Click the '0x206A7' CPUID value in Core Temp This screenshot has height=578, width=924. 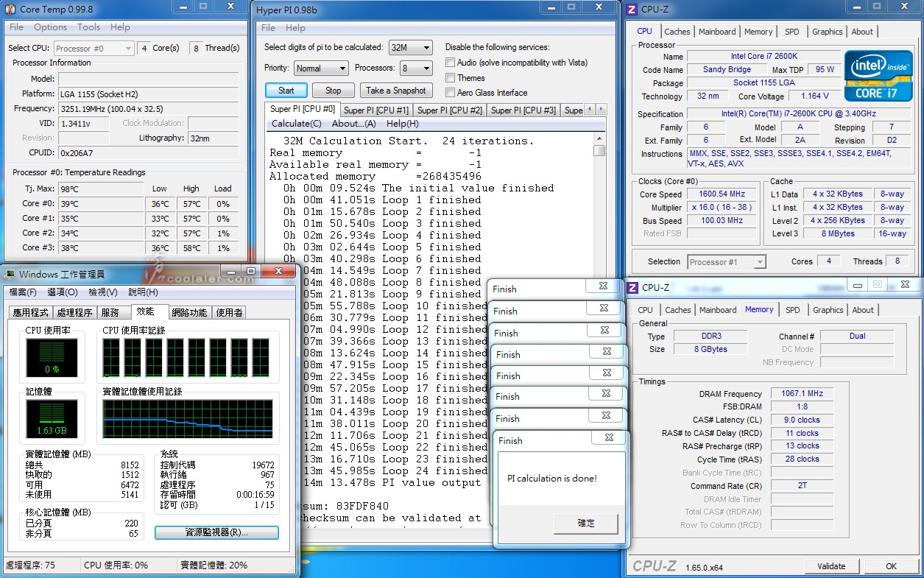tap(149, 152)
